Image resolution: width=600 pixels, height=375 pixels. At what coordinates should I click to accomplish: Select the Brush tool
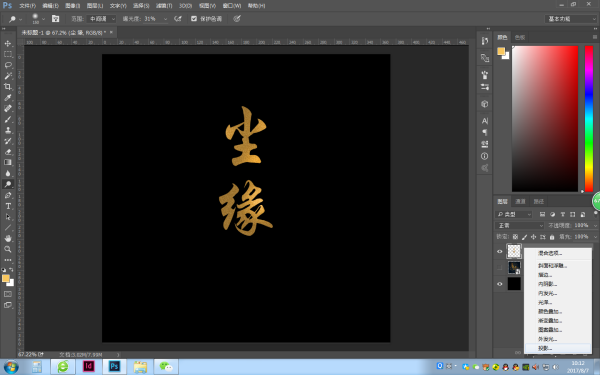pos(8,119)
